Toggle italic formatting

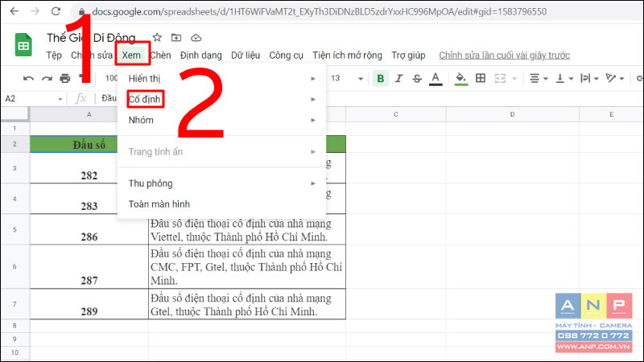point(398,78)
